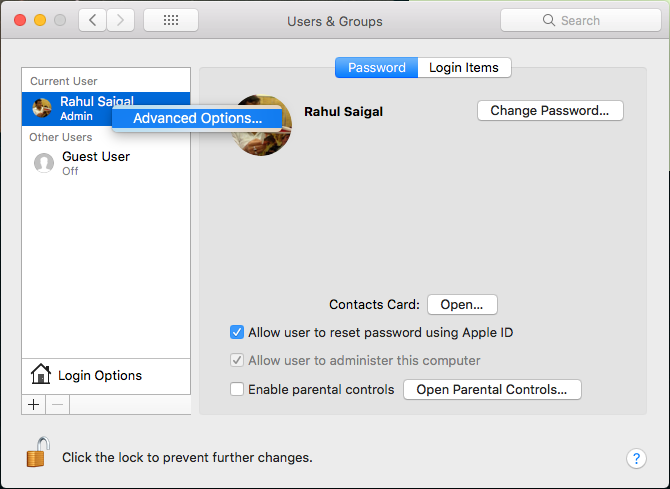Screen dimensions: 670x489
Task: Click the Login Options house icon
Action: pyautogui.click(x=41, y=375)
